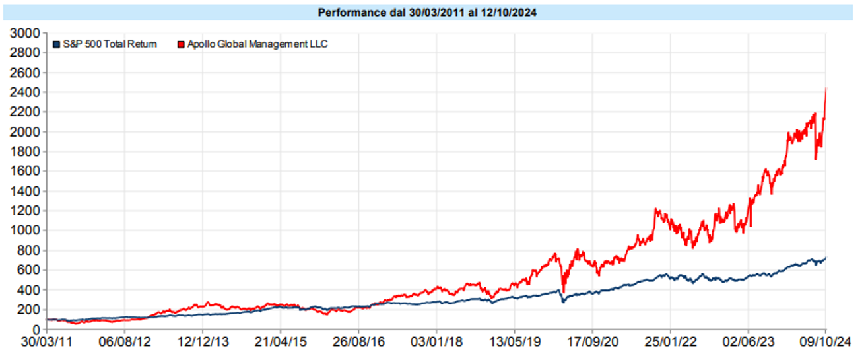Select the 12/12/13 date label

(202, 343)
